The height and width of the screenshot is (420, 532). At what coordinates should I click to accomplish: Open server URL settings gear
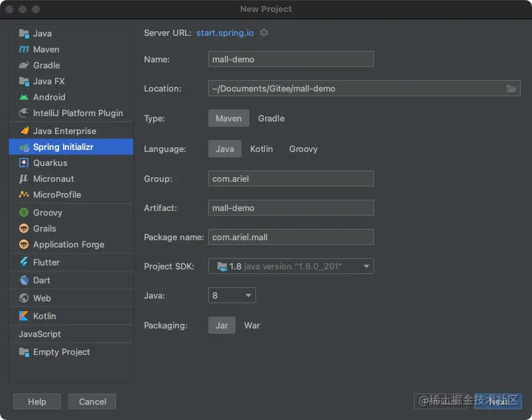click(x=264, y=33)
